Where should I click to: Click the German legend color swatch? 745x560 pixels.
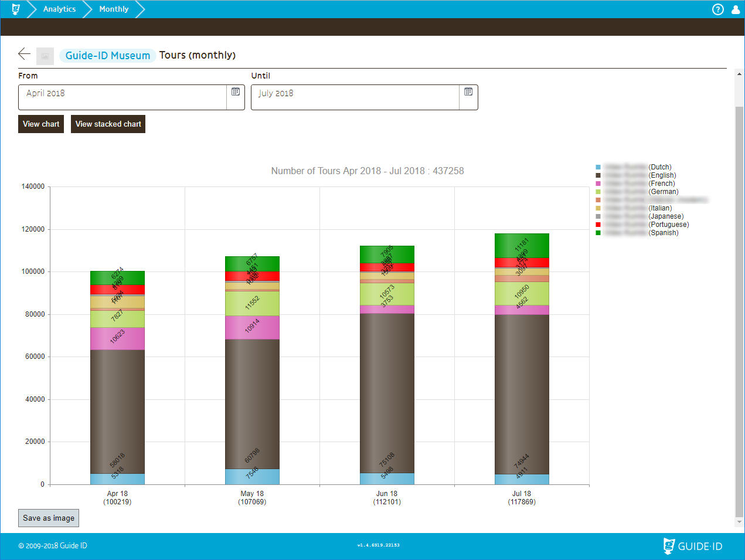(598, 192)
